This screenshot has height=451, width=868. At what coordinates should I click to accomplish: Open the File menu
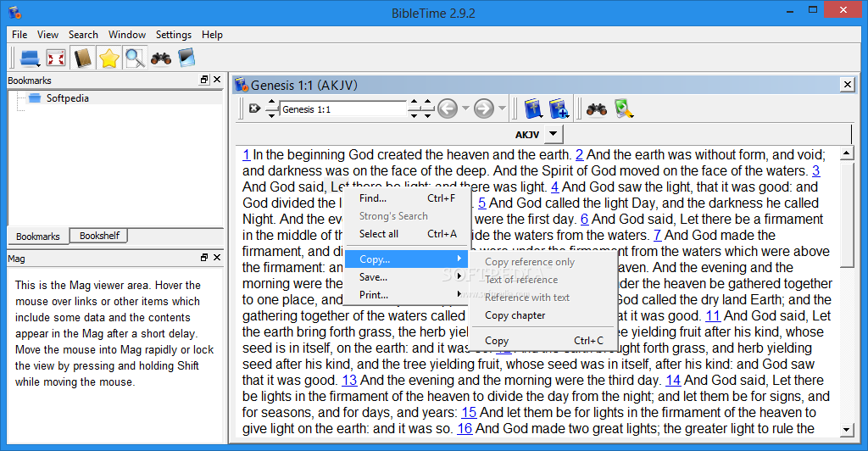click(19, 34)
